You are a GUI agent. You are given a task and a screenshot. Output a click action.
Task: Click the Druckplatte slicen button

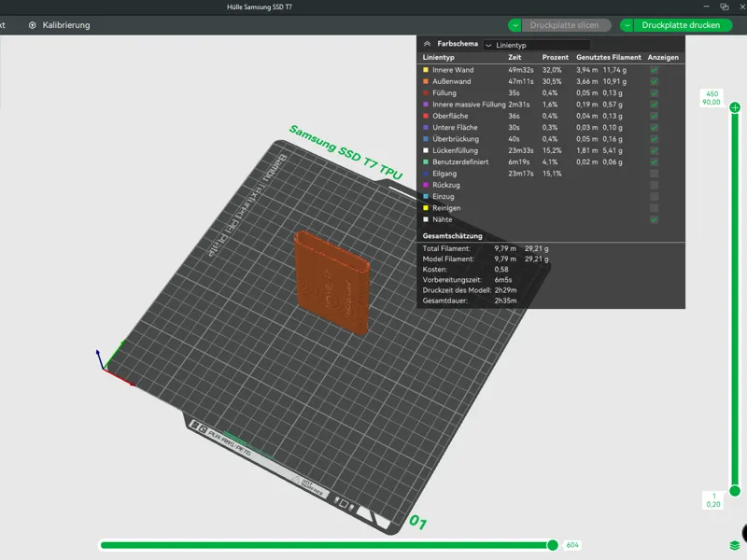(566, 25)
